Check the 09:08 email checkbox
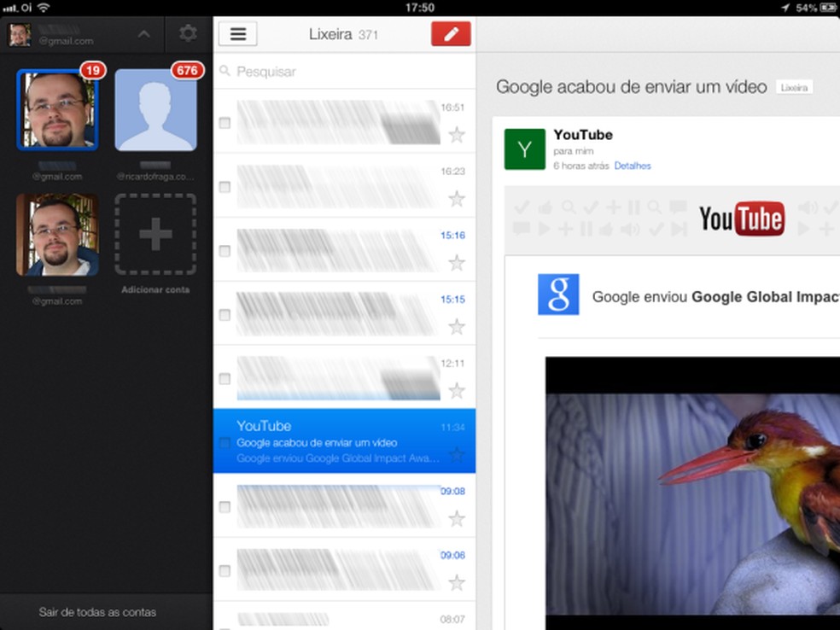The image size is (840, 630). (225, 507)
